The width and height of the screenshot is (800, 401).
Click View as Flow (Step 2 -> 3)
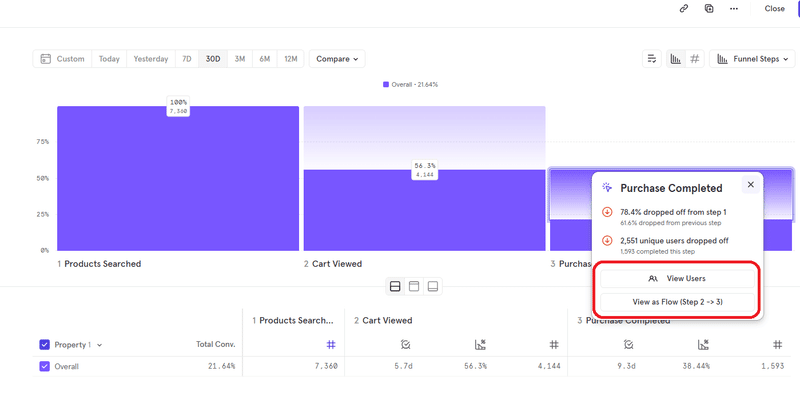click(677, 302)
